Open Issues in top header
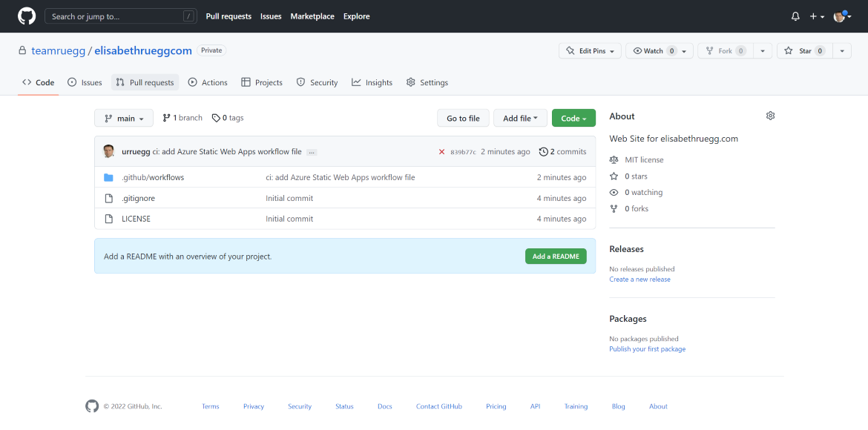868x430 pixels. coord(271,16)
